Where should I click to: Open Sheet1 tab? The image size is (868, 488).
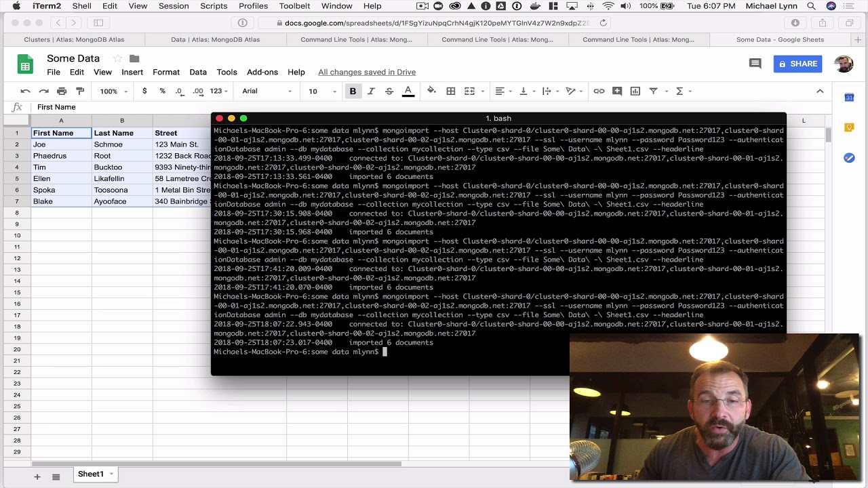(95, 474)
